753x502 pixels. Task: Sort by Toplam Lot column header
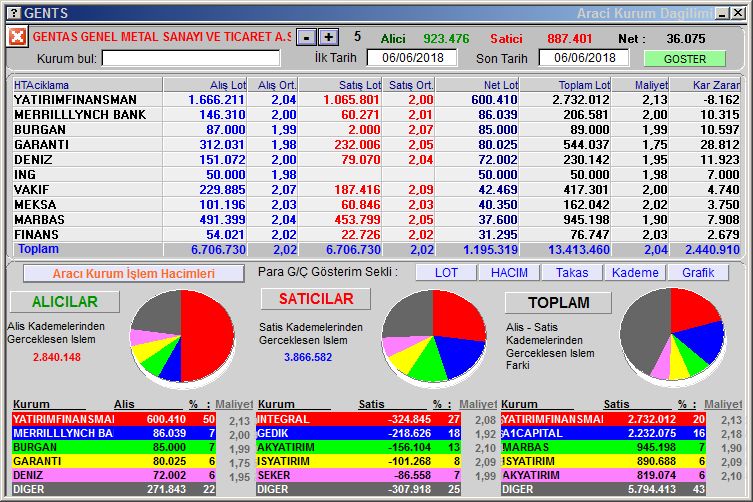pos(566,85)
